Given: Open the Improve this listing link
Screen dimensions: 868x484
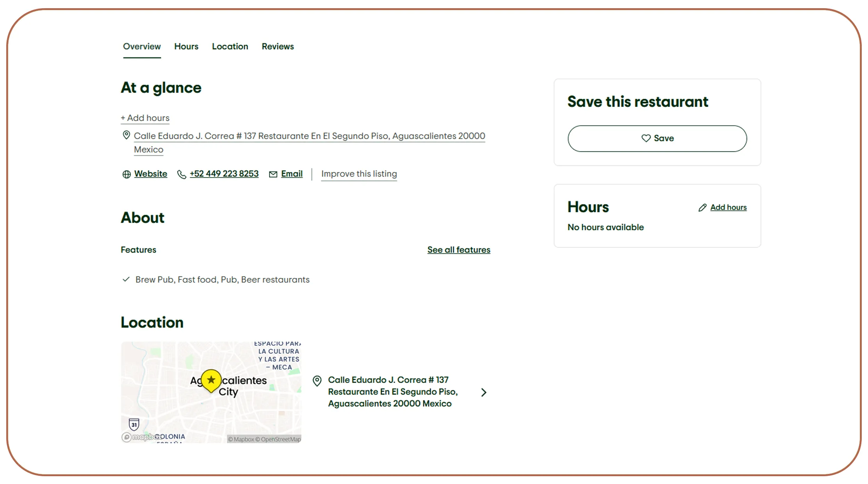Looking at the screenshot, I should pos(359,174).
